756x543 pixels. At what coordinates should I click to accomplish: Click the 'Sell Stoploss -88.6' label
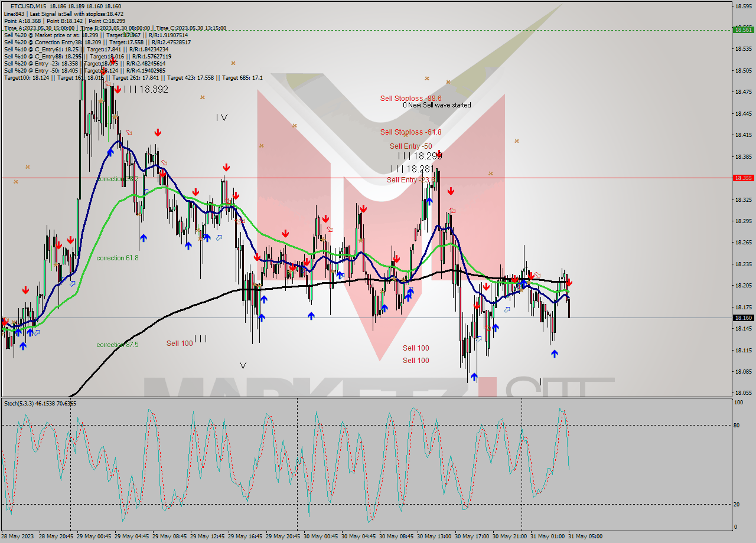click(x=410, y=99)
